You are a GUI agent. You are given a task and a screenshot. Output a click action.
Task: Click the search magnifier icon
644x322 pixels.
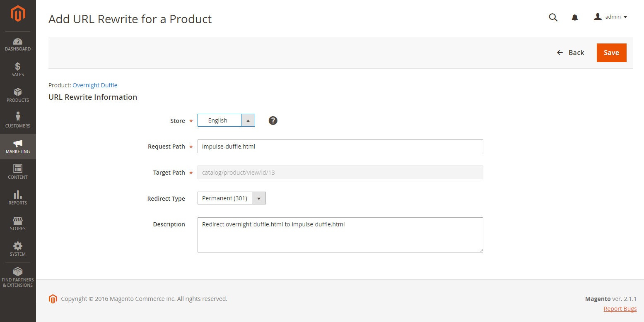click(x=553, y=17)
